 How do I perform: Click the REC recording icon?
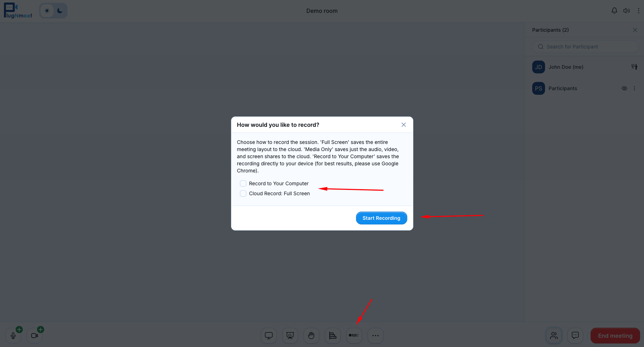click(354, 336)
